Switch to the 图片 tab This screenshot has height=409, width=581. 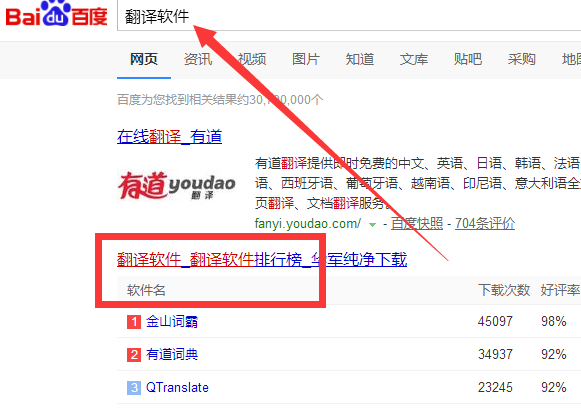click(x=306, y=59)
